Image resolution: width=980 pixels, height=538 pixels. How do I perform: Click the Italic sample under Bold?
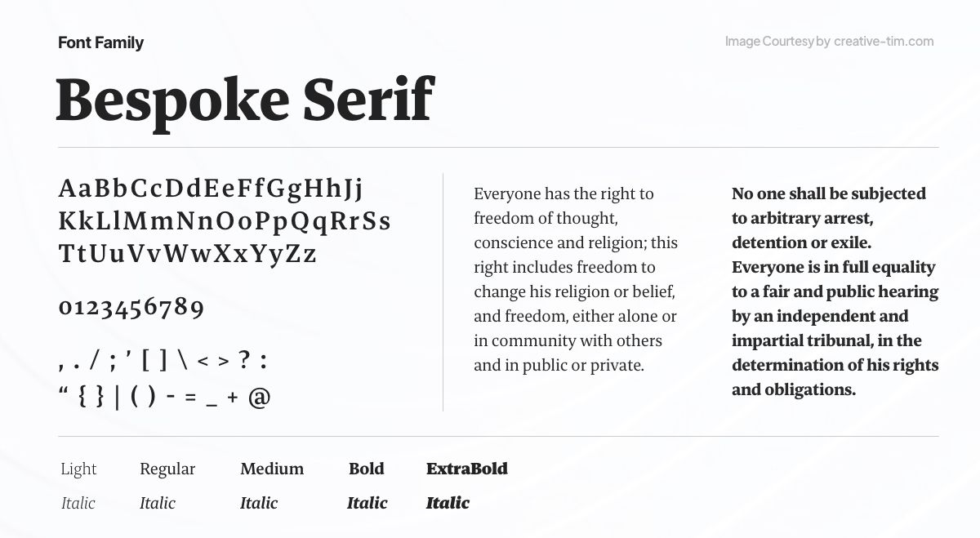click(367, 503)
